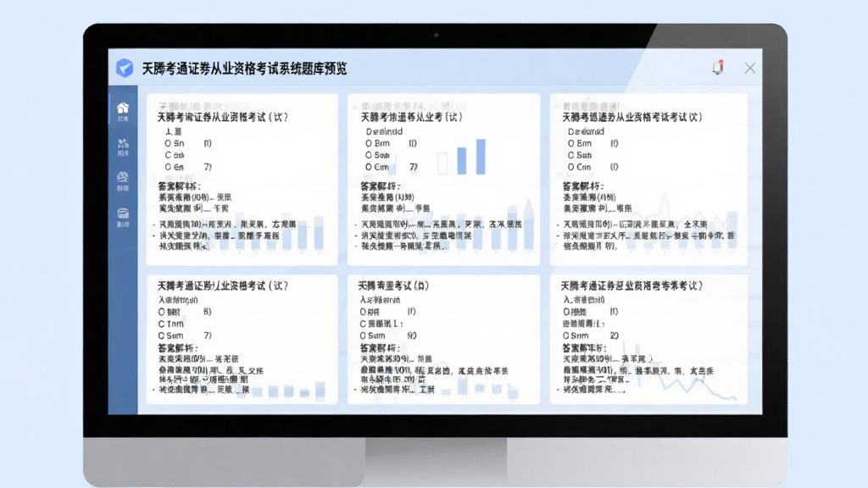This screenshot has height=488, width=868.
Task: Open the gauge-style sidebar icon
Action: click(x=123, y=181)
